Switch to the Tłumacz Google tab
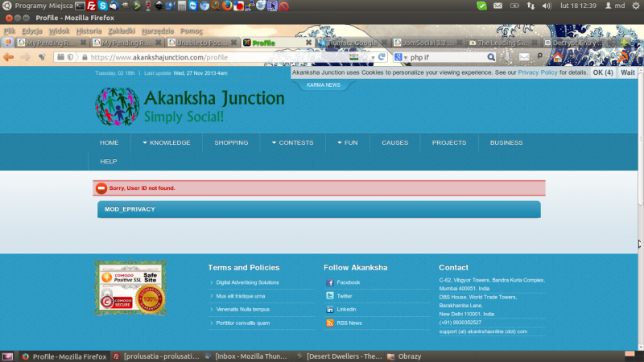This screenshot has height=362, width=644. click(353, 43)
